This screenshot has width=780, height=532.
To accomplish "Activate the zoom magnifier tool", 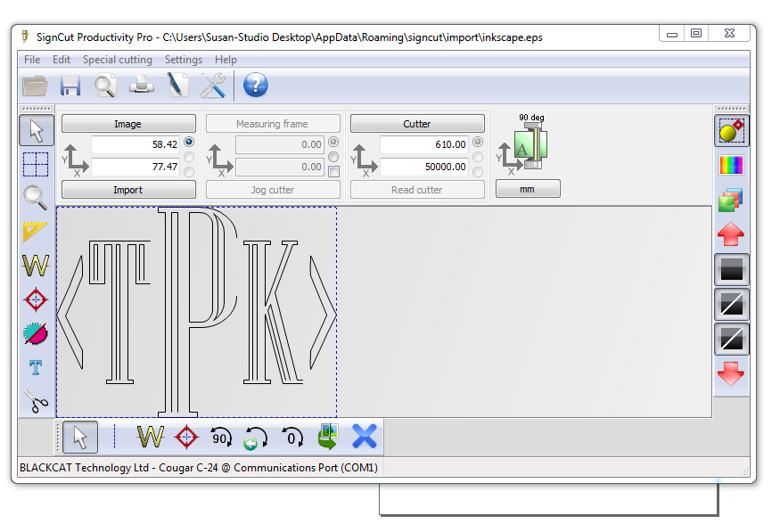I will tap(36, 198).
